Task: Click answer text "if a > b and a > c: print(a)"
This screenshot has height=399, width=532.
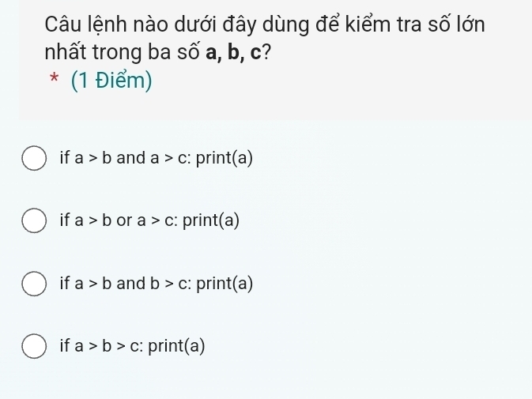Action: point(156,158)
